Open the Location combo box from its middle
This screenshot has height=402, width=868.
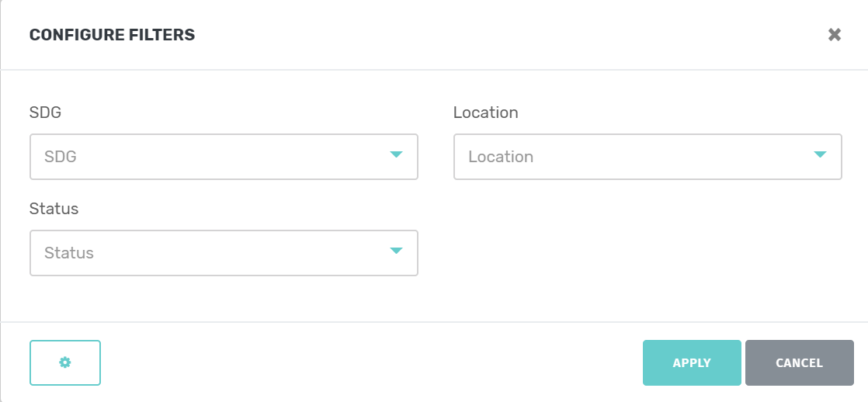[648, 157]
